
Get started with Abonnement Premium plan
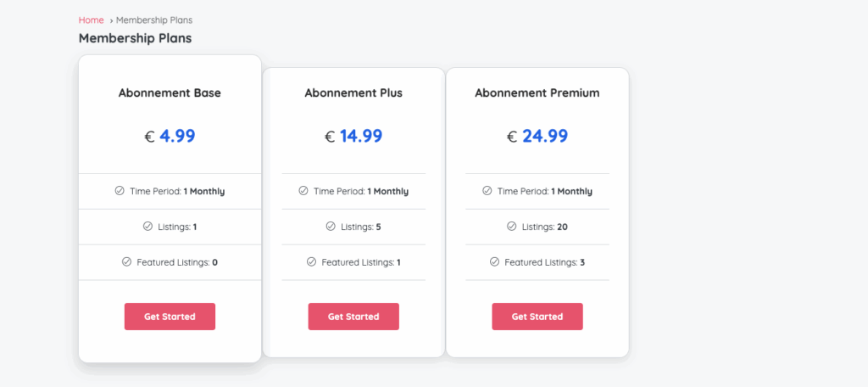(x=537, y=317)
